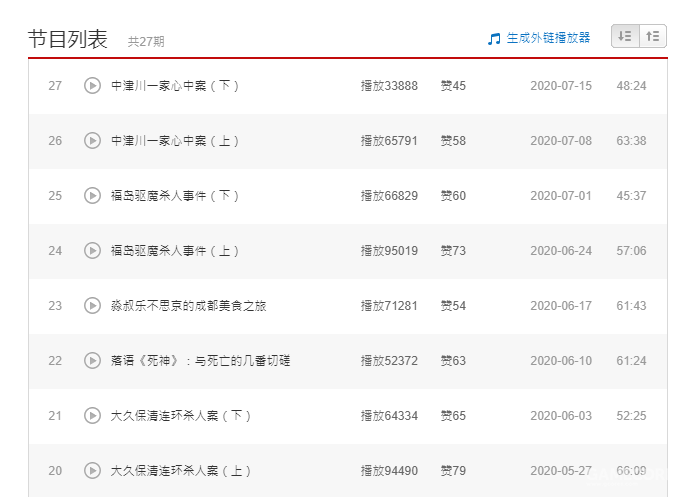Tap the play icon for episode 21

(x=92, y=416)
